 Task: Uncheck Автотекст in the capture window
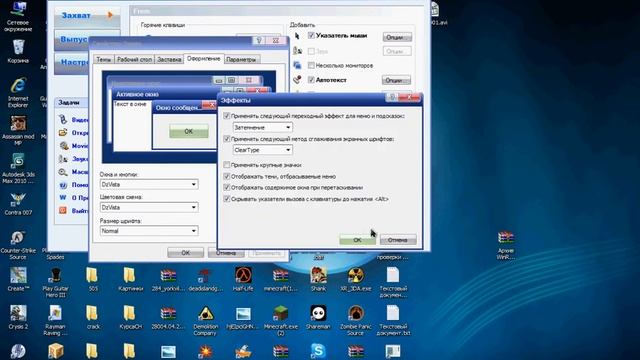311,80
